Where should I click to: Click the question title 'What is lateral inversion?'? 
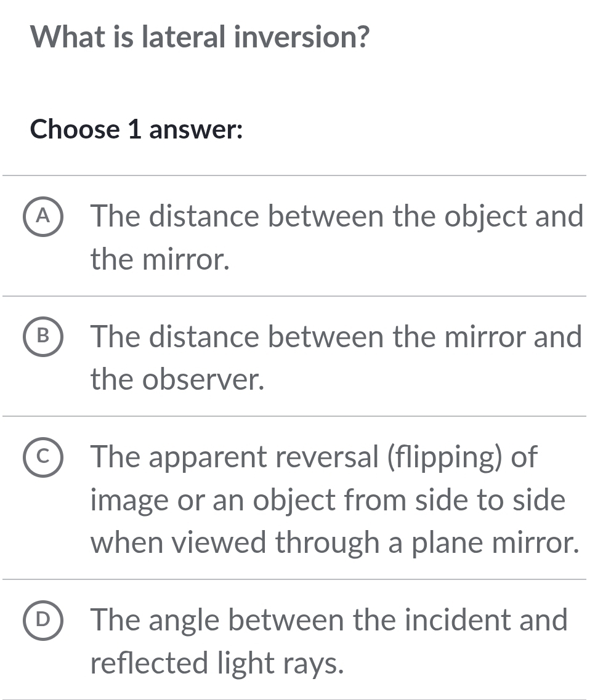click(198, 37)
